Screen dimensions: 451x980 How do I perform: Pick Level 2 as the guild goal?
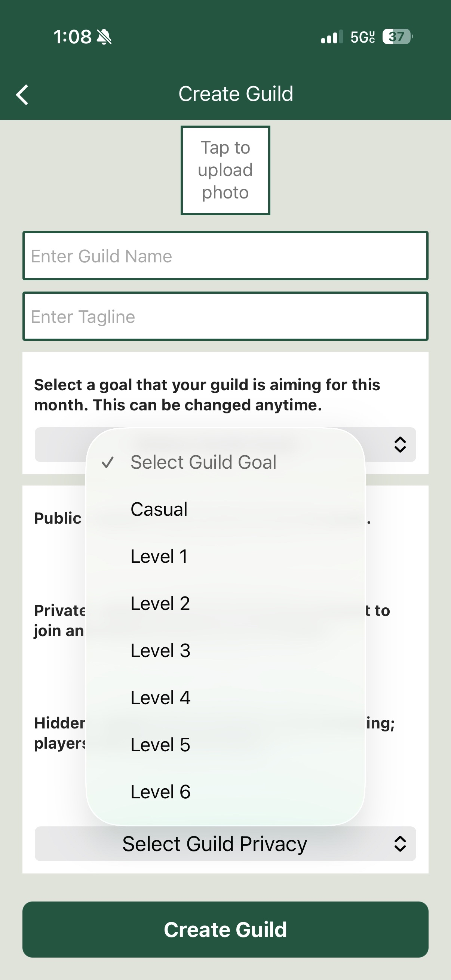pos(160,604)
